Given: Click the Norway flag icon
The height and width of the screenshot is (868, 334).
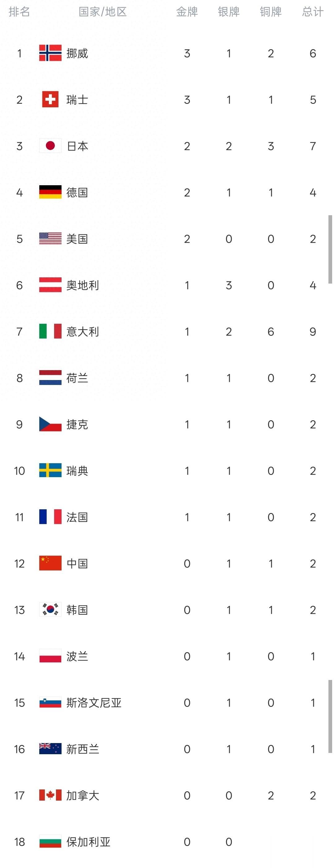Looking at the screenshot, I should coord(50,53).
